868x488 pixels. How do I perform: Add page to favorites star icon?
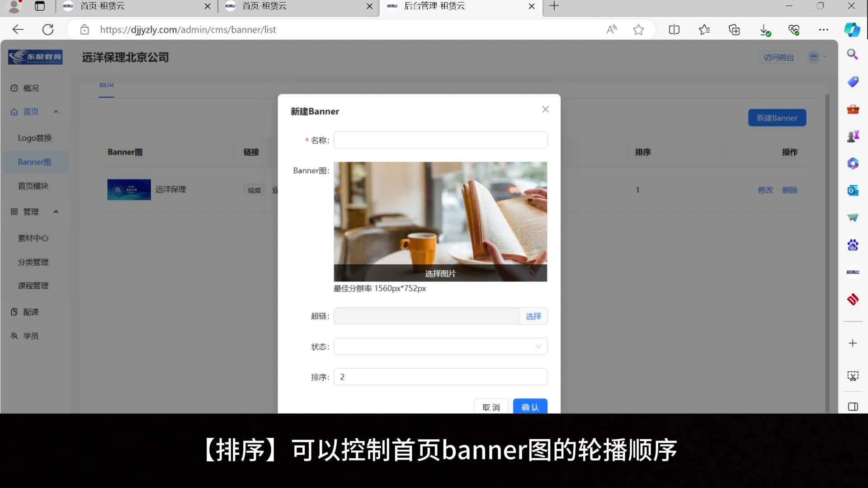click(638, 30)
